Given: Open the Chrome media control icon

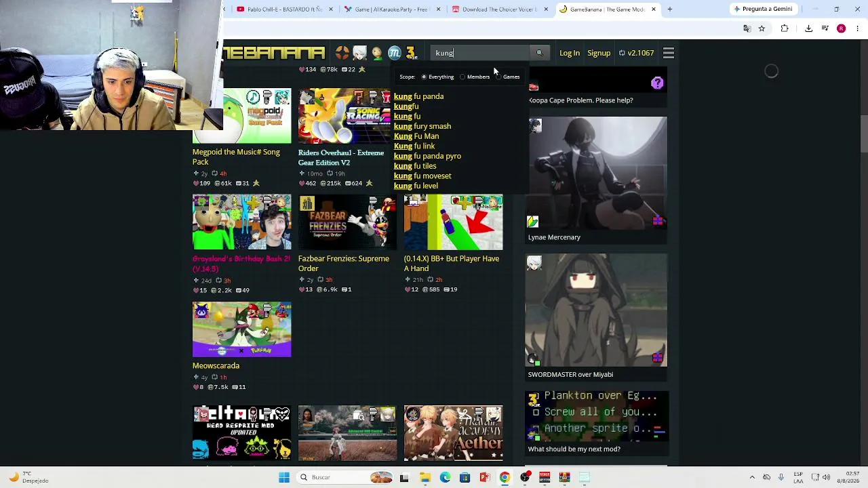Looking at the screenshot, I should click(x=825, y=28).
